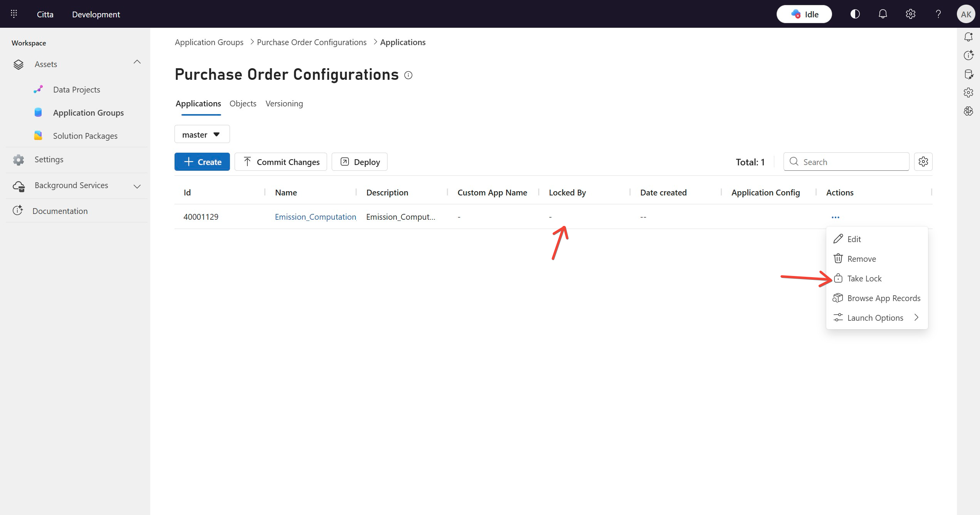
Task: Open Data Projects in sidebar
Action: click(76, 90)
